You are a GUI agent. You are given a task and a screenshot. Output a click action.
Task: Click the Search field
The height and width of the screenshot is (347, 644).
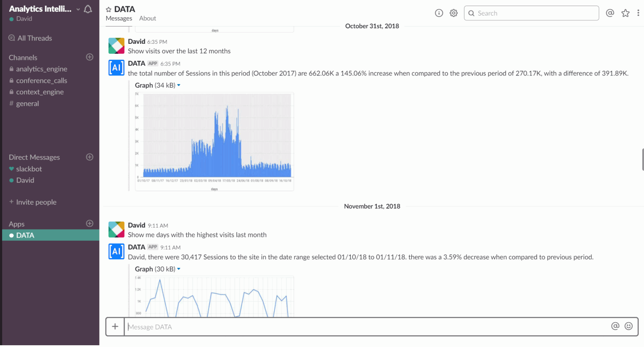pyautogui.click(x=531, y=13)
